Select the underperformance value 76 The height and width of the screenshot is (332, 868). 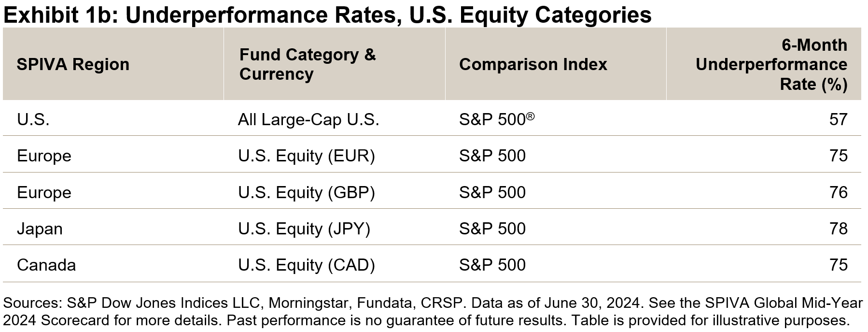click(x=838, y=192)
